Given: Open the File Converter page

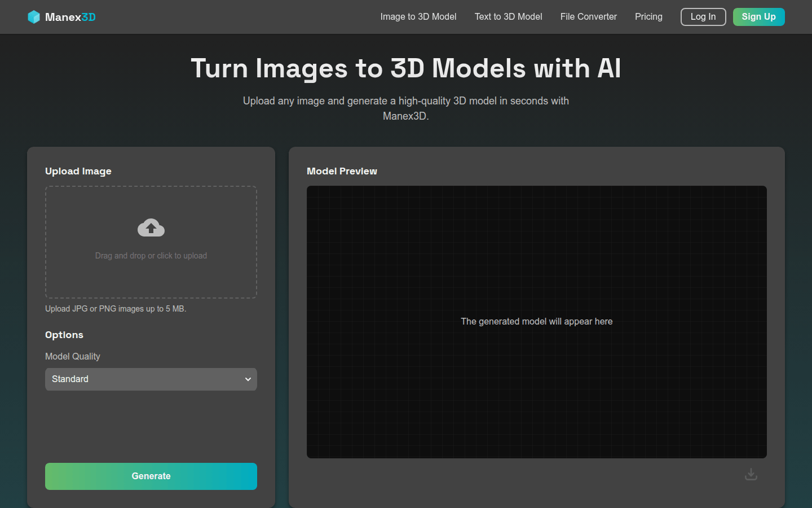Looking at the screenshot, I should click(588, 17).
